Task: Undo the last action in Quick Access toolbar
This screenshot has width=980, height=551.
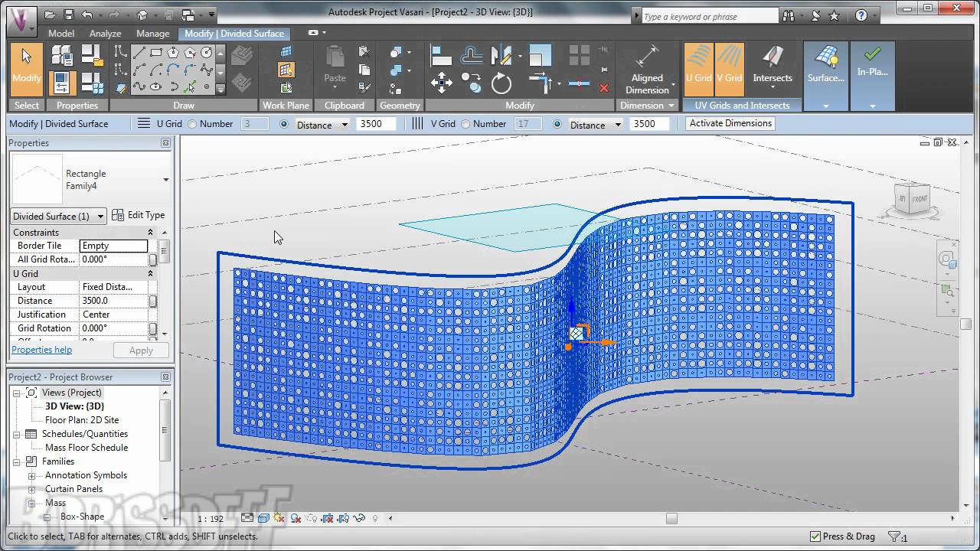Action: click(x=87, y=15)
